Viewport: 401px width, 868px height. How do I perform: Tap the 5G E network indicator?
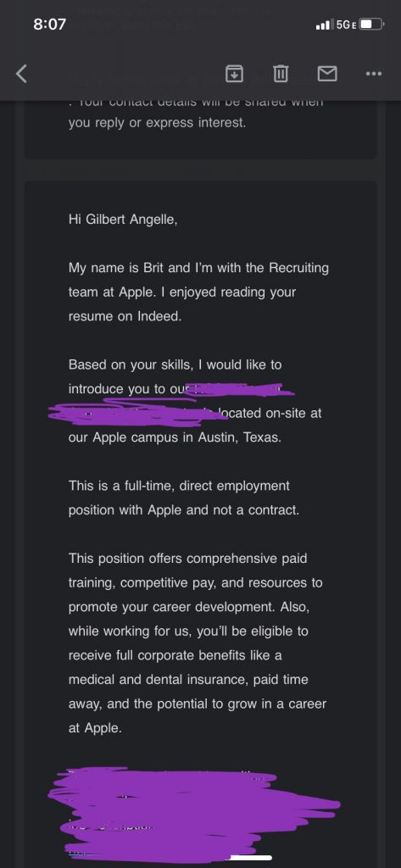[346, 25]
